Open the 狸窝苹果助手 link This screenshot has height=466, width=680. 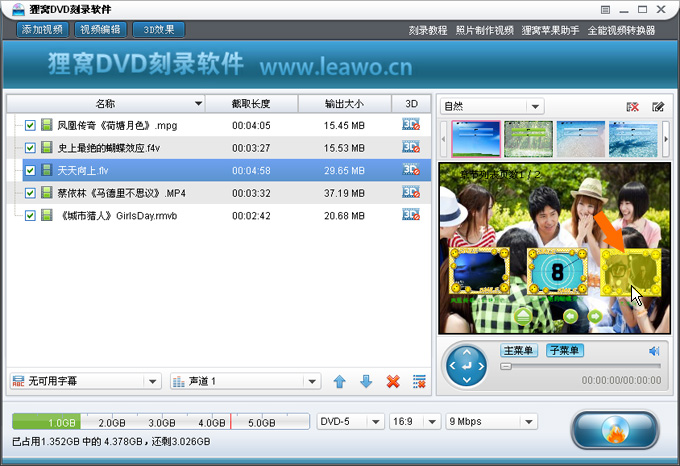click(x=550, y=30)
